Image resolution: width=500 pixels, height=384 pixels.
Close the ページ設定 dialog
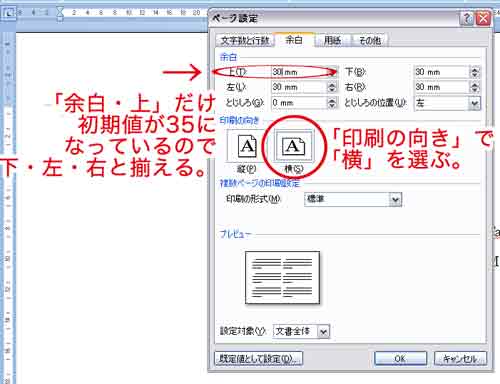click(483, 19)
